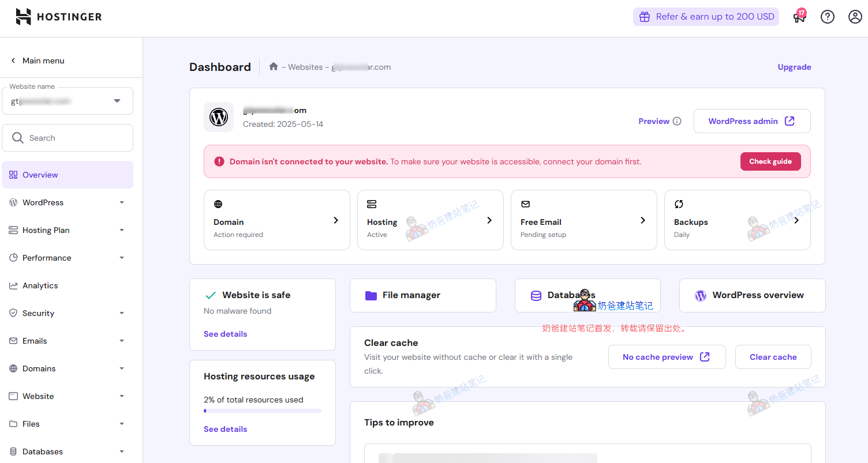The width and height of the screenshot is (868, 463).
Task: Open the notifications megaphone icon
Action: coord(799,17)
